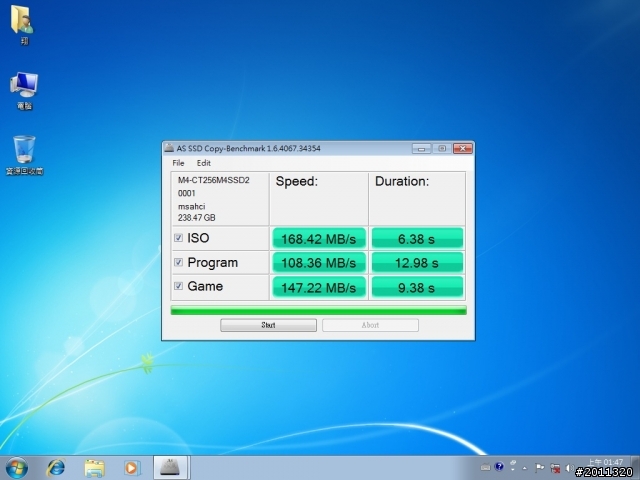Open the Windows Start orb
640x480 pixels.
point(17,468)
